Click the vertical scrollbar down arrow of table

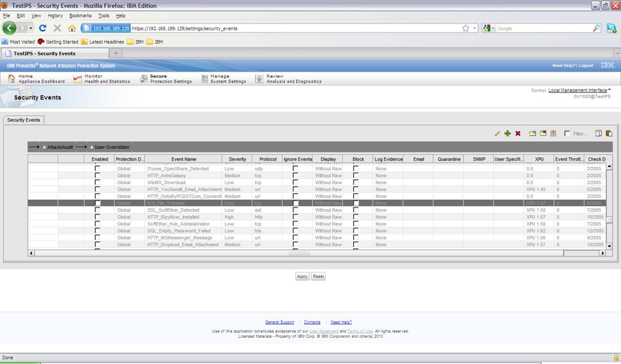point(609,245)
